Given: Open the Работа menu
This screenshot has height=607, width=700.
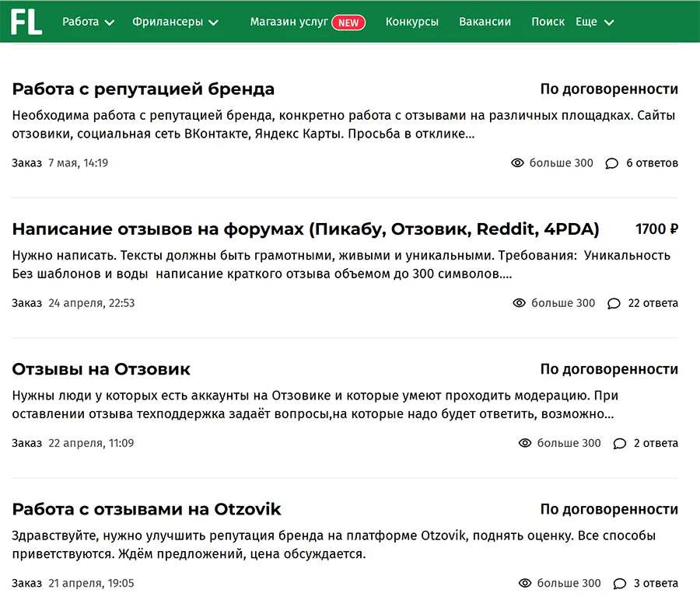Looking at the screenshot, I should [80, 22].
